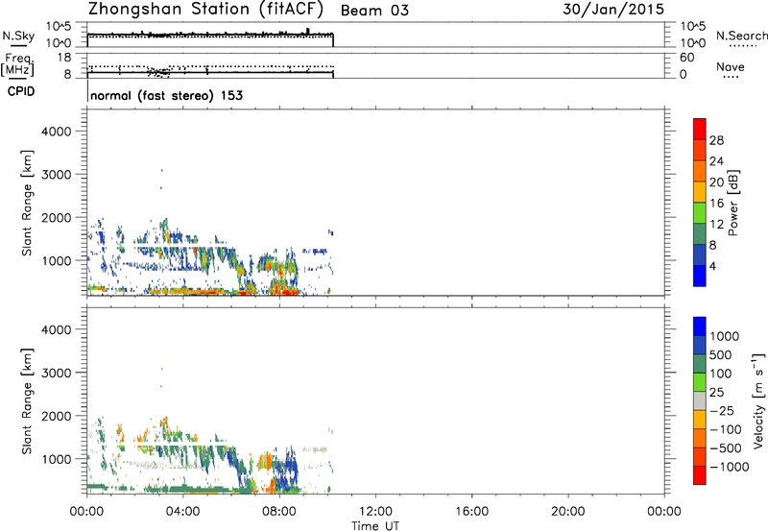Click the 1000 tick on velocity colorbar

tap(724, 336)
